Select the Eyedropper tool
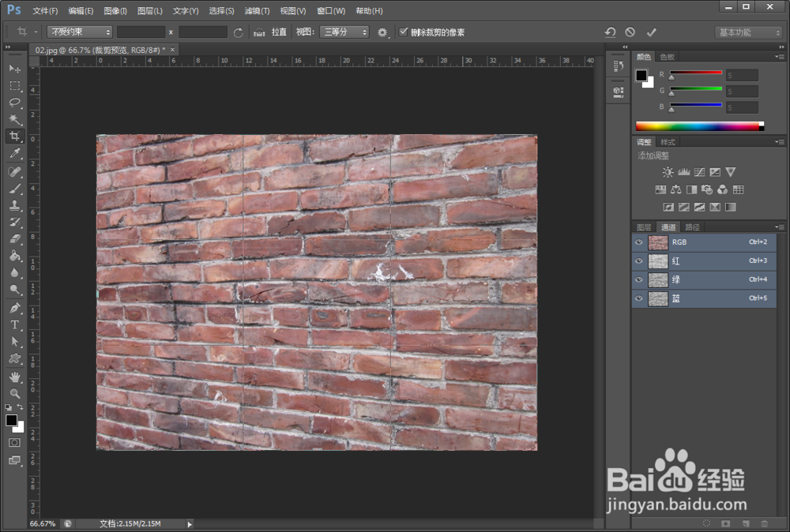The height and width of the screenshot is (532, 790). click(x=14, y=153)
